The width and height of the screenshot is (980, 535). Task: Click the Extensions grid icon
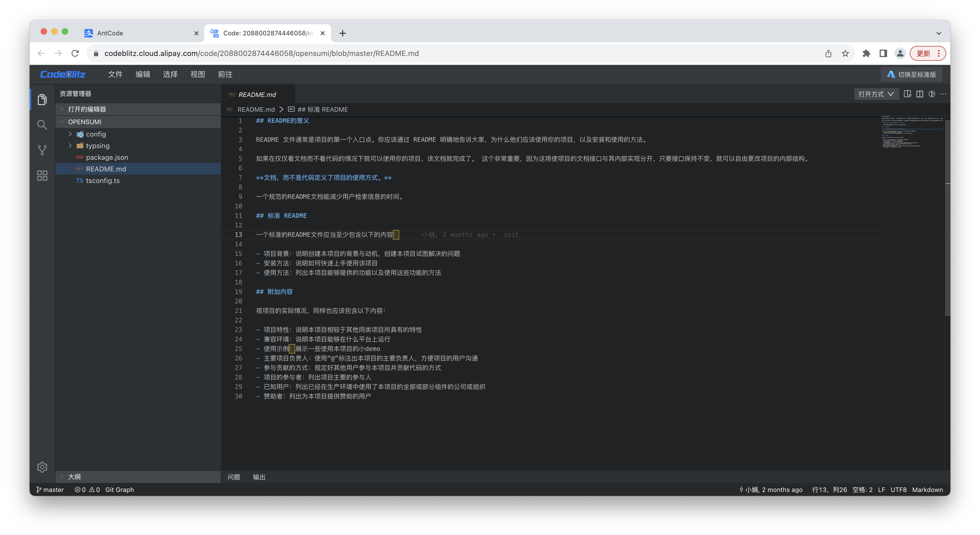click(42, 175)
